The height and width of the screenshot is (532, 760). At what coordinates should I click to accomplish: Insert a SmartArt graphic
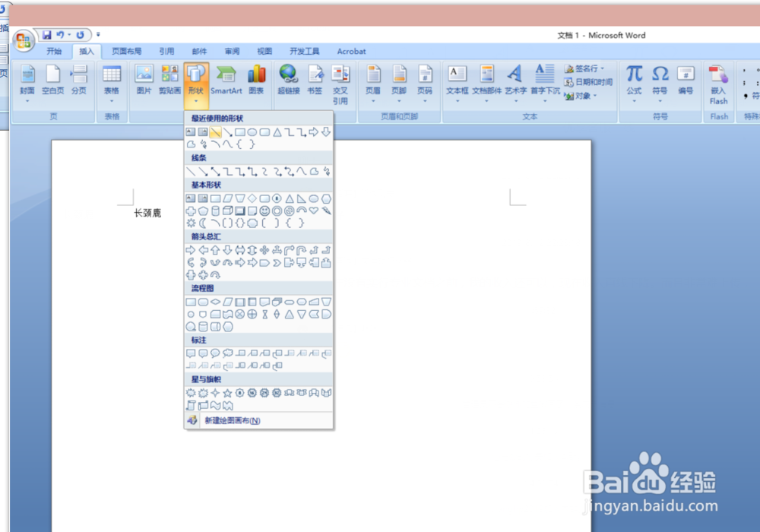click(226, 80)
